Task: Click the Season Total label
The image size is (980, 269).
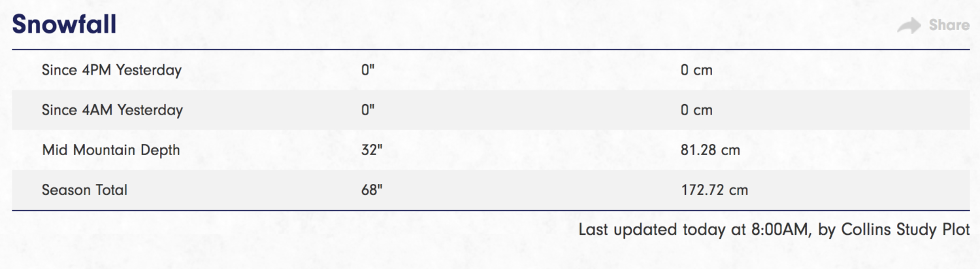Action: coord(85,190)
